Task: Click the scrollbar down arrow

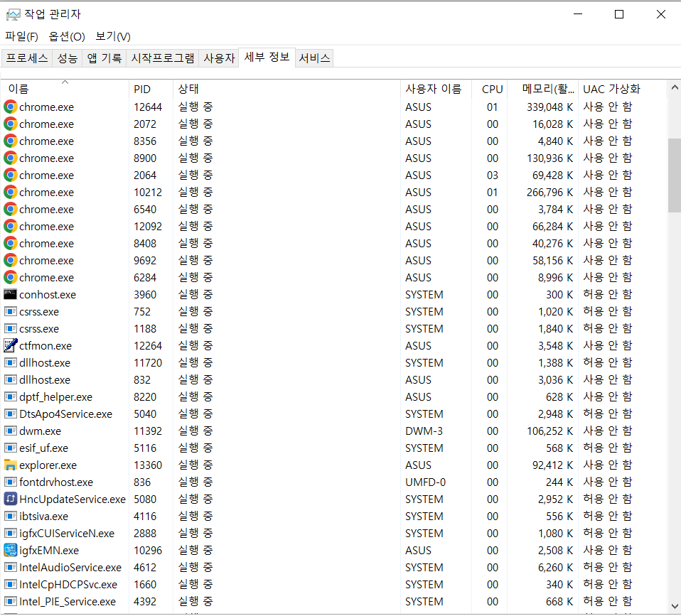Action: pyautogui.click(x=675, y=606)
